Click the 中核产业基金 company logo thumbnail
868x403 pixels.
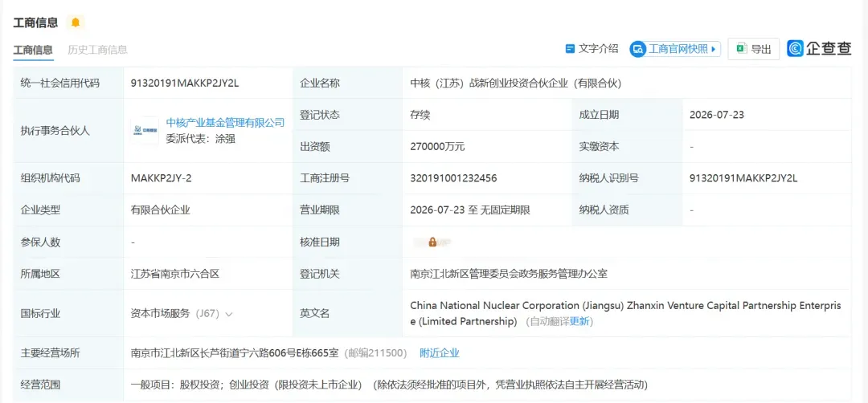click(x=145, y=131)
